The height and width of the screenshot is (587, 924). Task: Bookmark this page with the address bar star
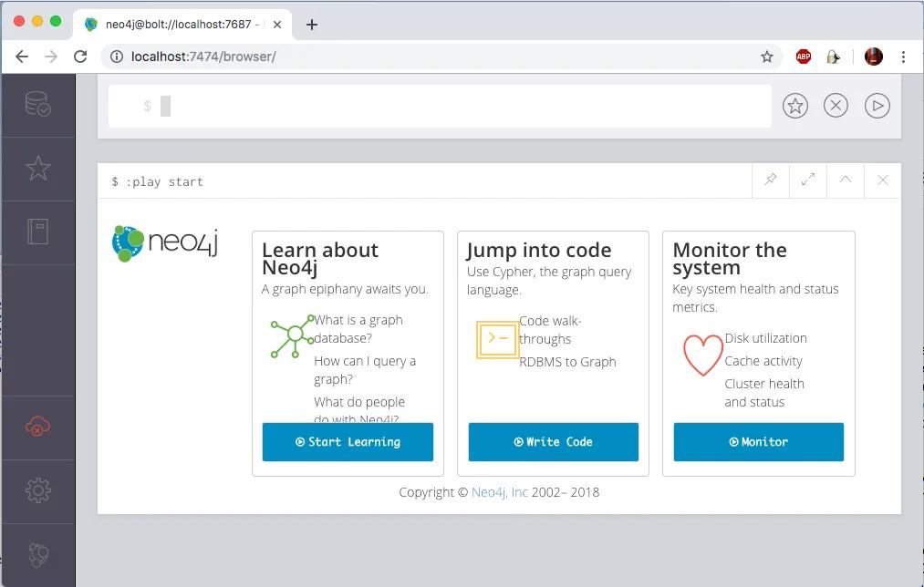click(767, 57)
